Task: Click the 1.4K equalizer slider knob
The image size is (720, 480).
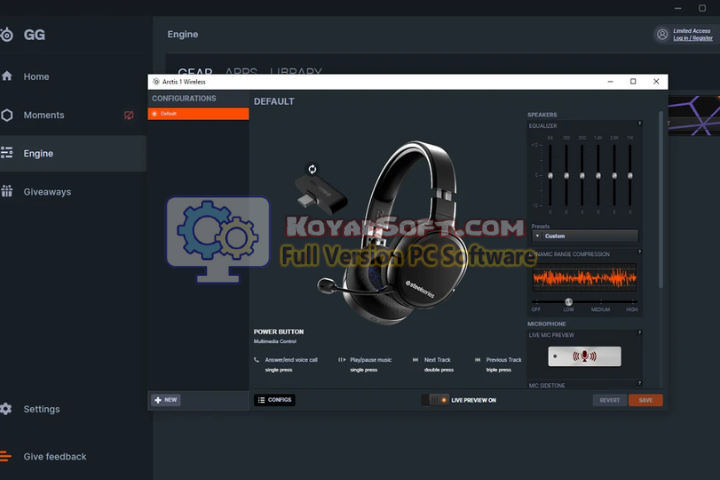Action: point(598,175)
